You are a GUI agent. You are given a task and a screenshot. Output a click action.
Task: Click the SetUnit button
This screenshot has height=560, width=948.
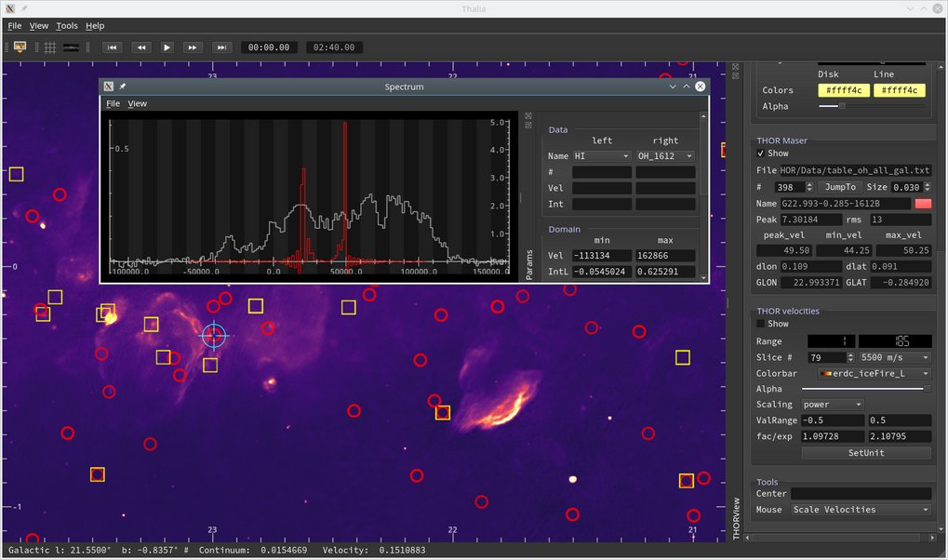click(x=865, y=453)
